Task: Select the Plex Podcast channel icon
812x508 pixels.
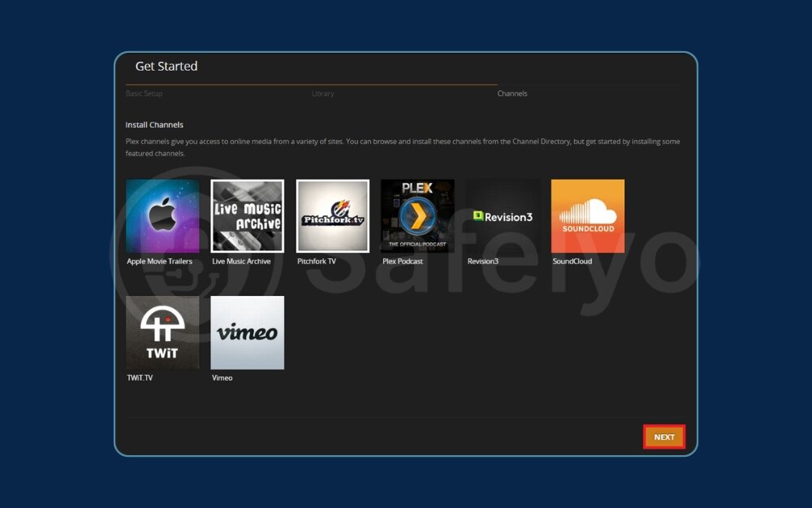Action: point(417,216)
